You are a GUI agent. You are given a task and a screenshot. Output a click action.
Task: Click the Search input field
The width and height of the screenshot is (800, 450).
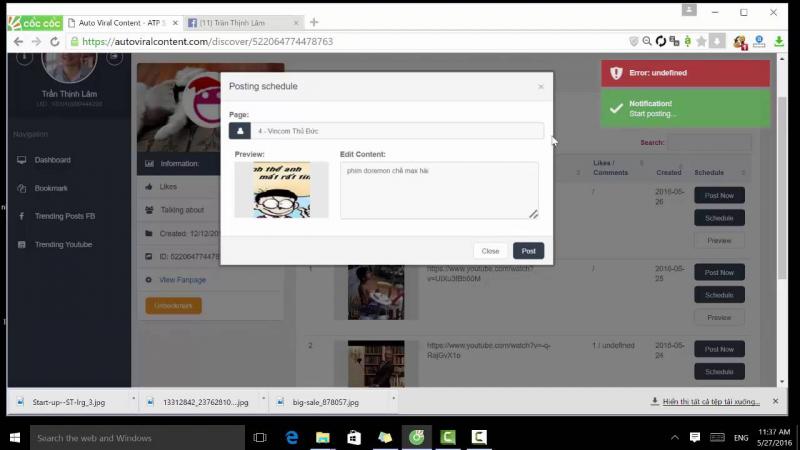tap(709, 142)
